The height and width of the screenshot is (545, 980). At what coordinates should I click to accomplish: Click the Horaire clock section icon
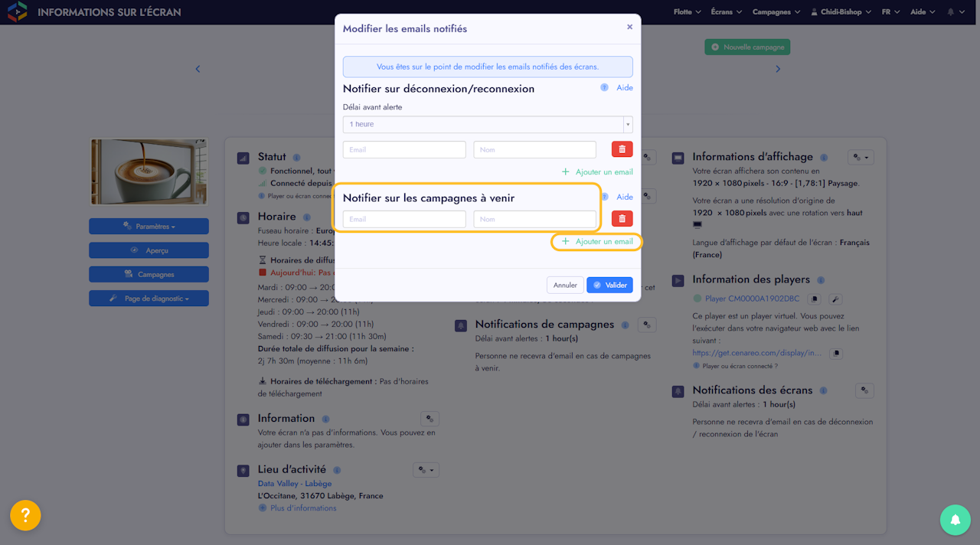coord(243,217)
